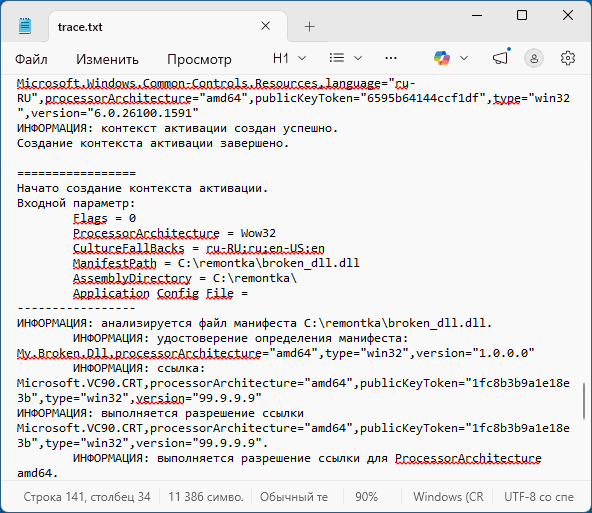
Task: Open the Файл menu
Action: tap(31, 59)
